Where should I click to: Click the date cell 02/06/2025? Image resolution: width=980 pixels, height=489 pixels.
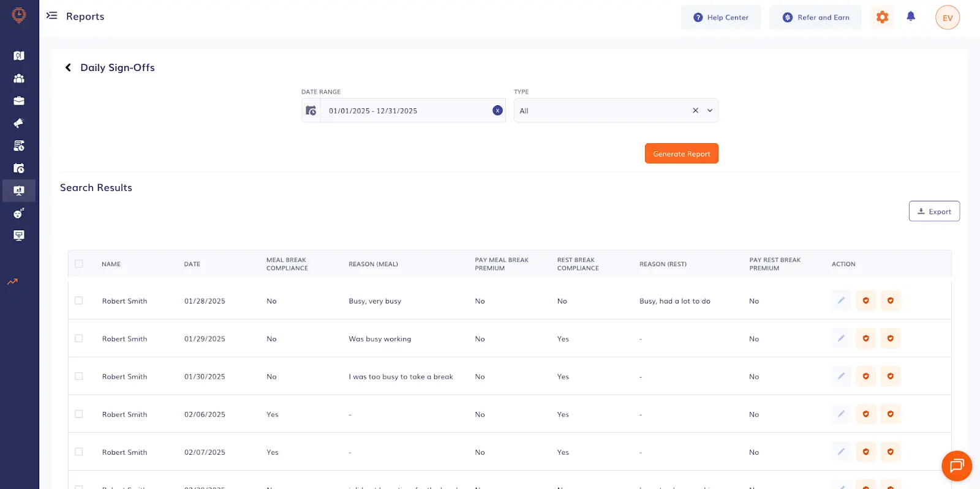click(205, 415)
